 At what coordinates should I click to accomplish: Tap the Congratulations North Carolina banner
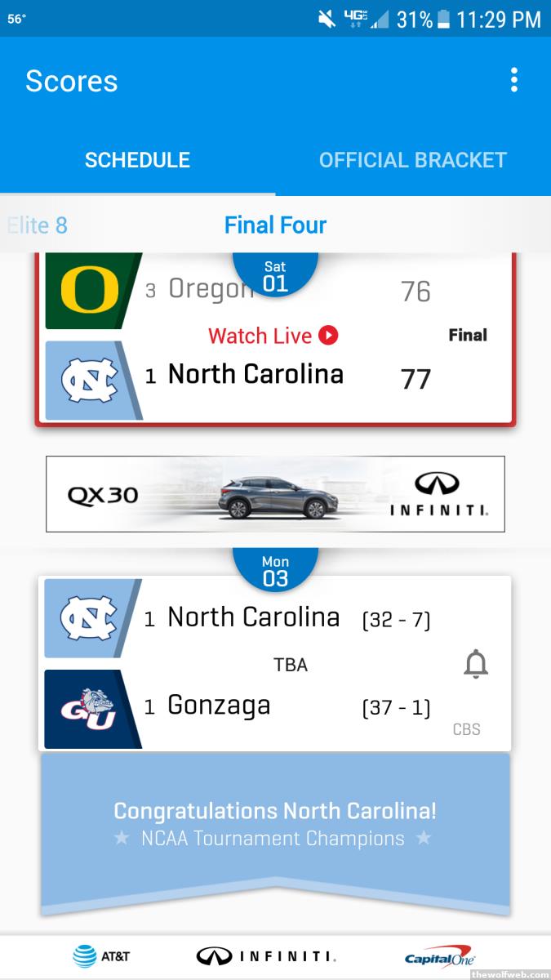pos(275,823)
